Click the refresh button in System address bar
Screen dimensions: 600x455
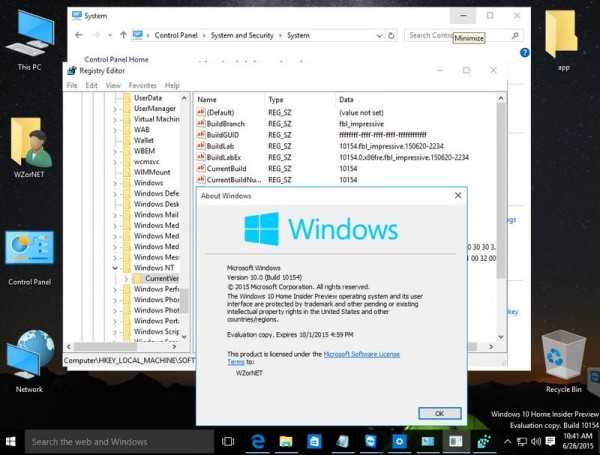[391, 36]
